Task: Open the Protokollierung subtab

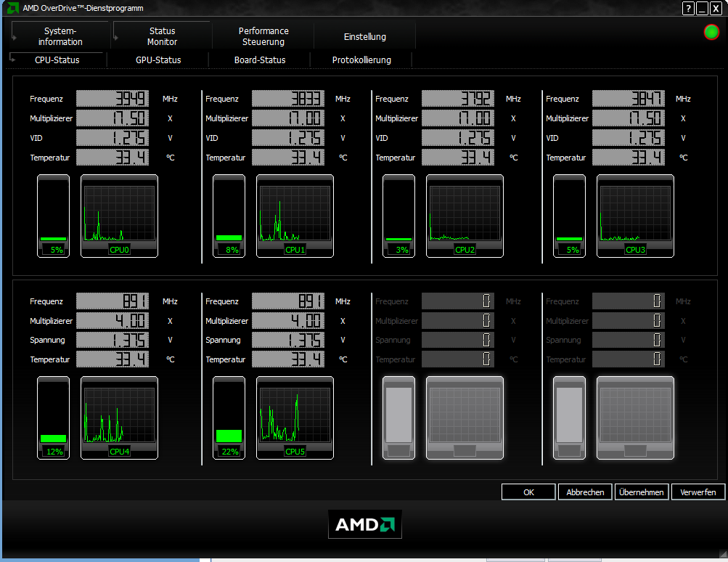Action: (x=361, y=60)
